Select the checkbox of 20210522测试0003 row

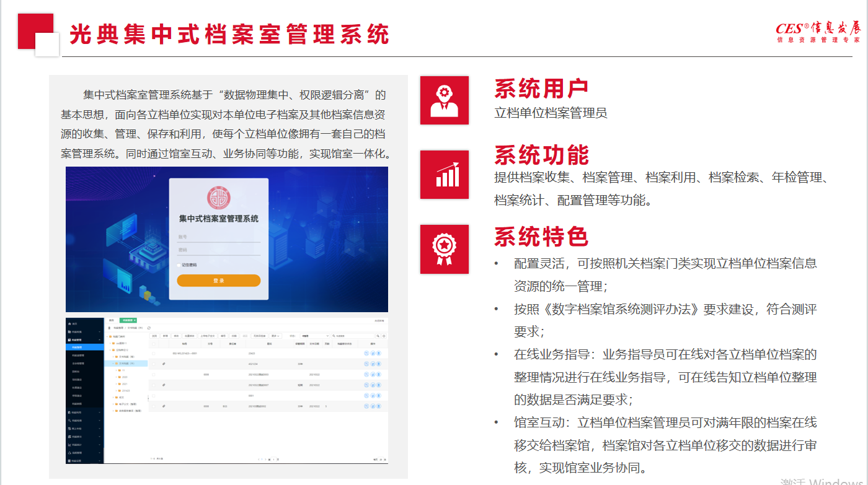tap(153, 375)
